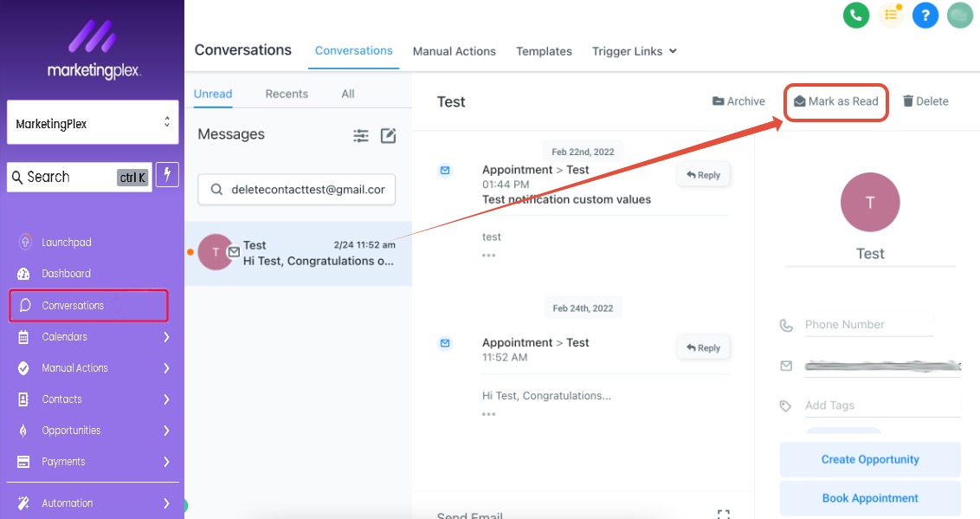The image size is (980, 519).
Task: Open the notifications list icon
Action: pyautogui.click(x=891, y=15)
